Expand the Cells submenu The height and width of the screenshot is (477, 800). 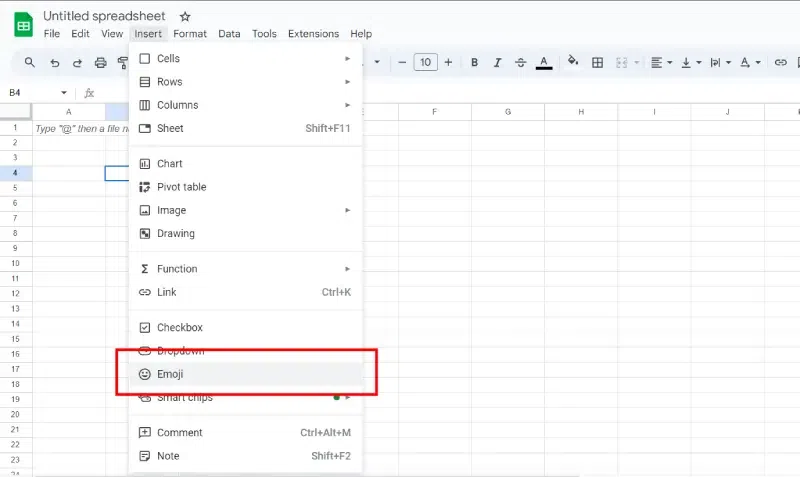tap(245, 59)
